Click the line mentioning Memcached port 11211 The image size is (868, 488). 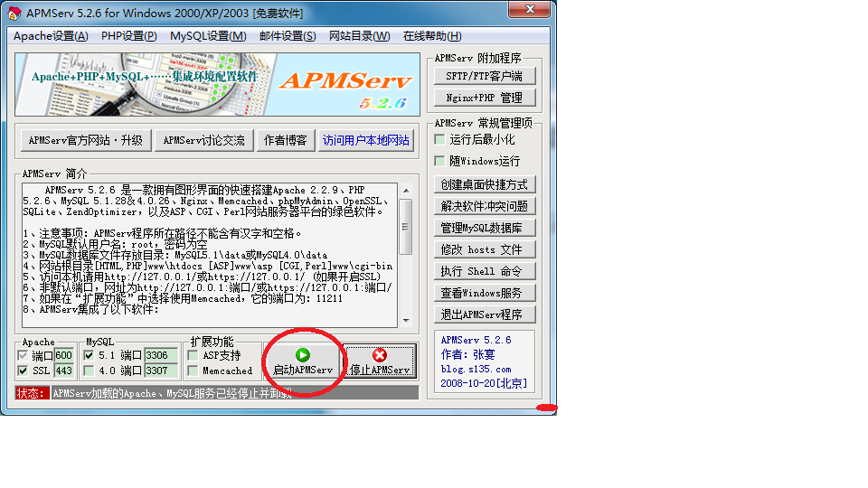pos(183,298)
